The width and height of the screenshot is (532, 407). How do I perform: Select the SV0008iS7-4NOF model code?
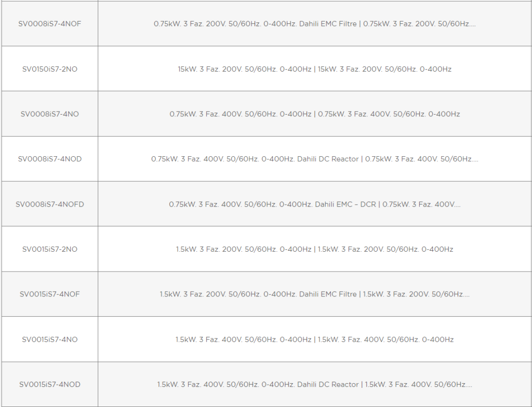pos(49,24)
